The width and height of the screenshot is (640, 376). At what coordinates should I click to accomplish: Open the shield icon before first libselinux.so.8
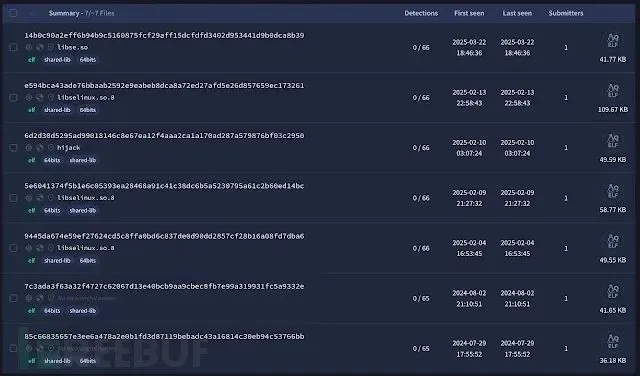click(x=51, y=98)
